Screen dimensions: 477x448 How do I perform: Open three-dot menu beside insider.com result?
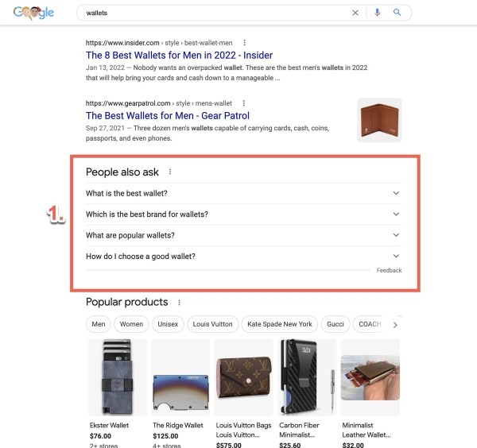click(x=244, y=43)
